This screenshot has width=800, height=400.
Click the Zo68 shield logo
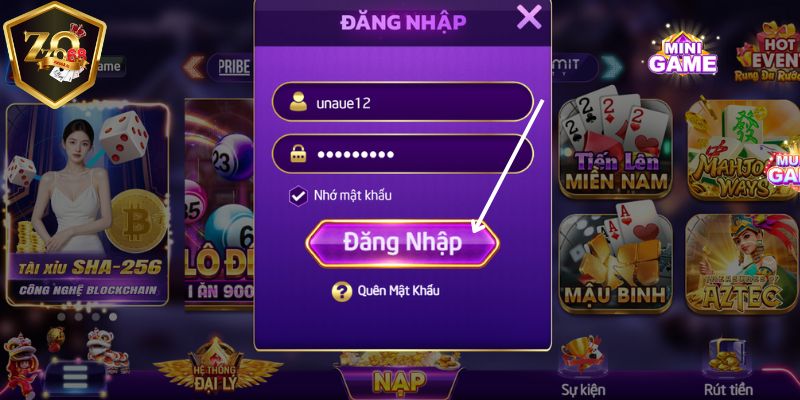55,54
